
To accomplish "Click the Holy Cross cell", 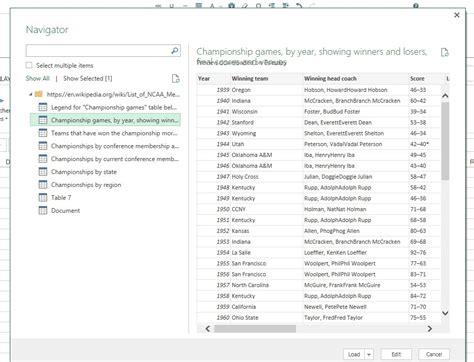I will [266, 177].
